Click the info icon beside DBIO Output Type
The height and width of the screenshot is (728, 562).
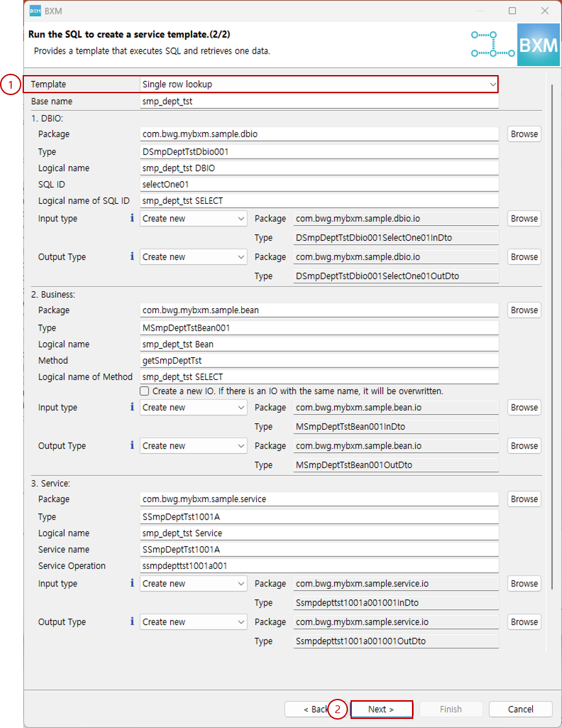pyautogui.click(x=132, y=257)
